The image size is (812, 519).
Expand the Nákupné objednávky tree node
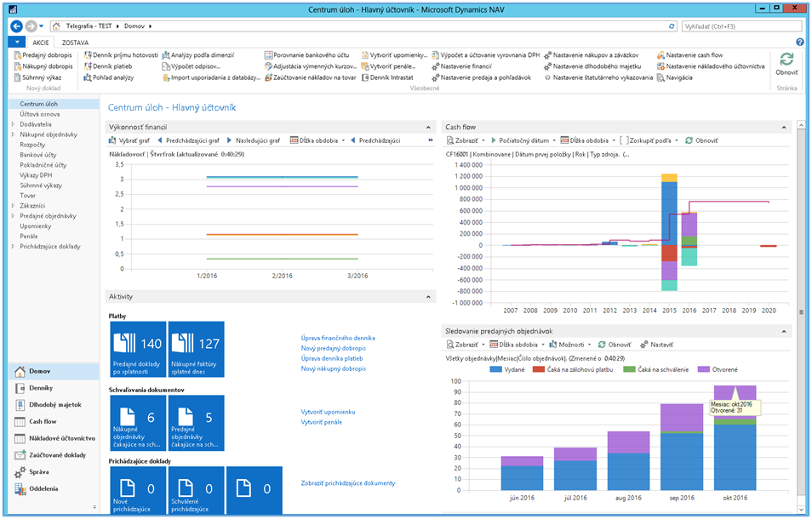(13, 134)
